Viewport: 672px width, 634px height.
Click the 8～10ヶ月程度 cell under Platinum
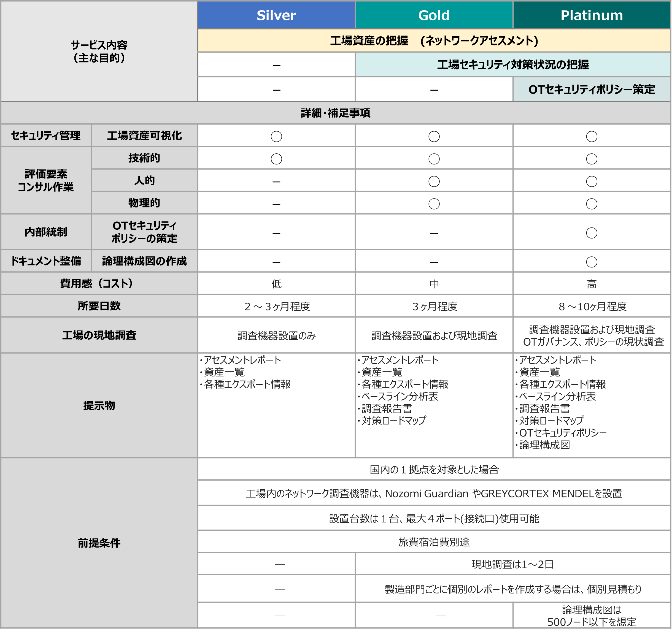click(x=592, y=306)
